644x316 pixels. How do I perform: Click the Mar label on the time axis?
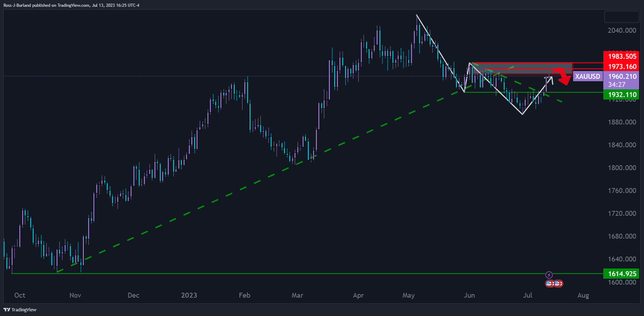coord(297,295)
